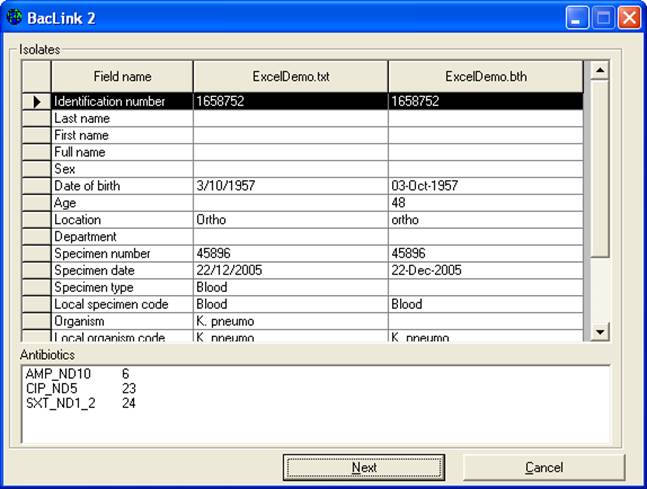This screenshot has width=647, height=489.
Task: Click the Isolates grid scrollbar thumb
Action: click(600, 168)
